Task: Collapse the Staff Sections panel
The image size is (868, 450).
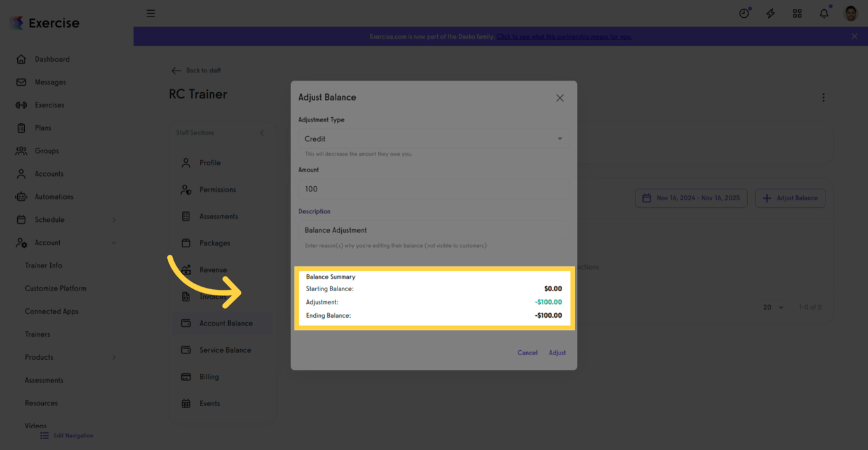Action: (x=261, y=132)
